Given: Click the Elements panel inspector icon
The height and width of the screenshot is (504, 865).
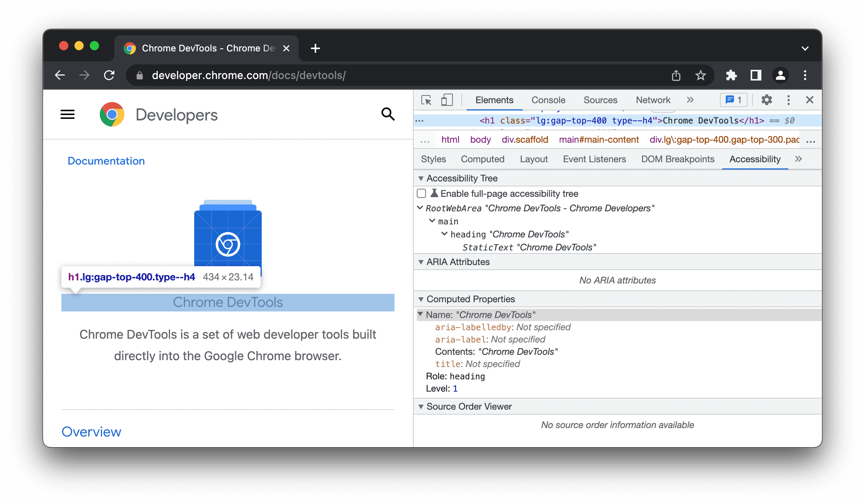Looking at the screenshot, I should [426, 100].
